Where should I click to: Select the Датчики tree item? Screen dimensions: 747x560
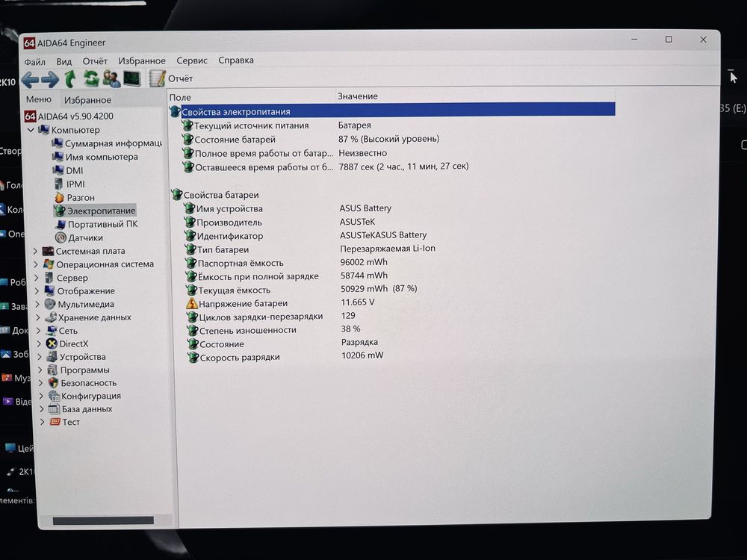point(79,237)
